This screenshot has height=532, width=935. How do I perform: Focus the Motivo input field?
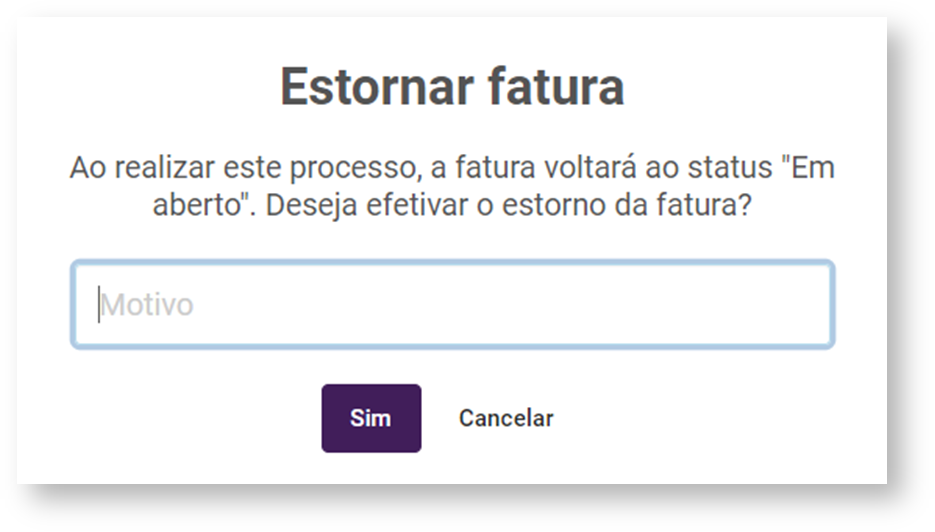click(x=452, y=305)
